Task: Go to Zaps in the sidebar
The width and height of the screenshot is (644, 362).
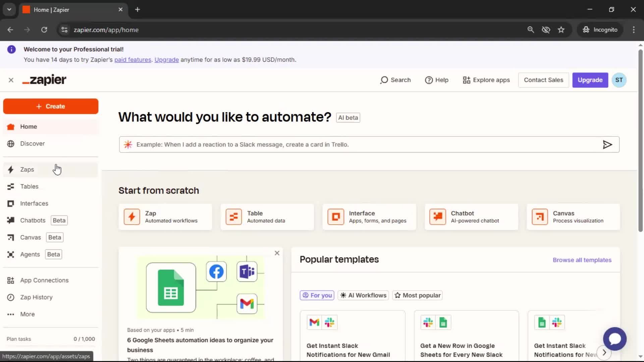Action: click(x=51, y=170)
